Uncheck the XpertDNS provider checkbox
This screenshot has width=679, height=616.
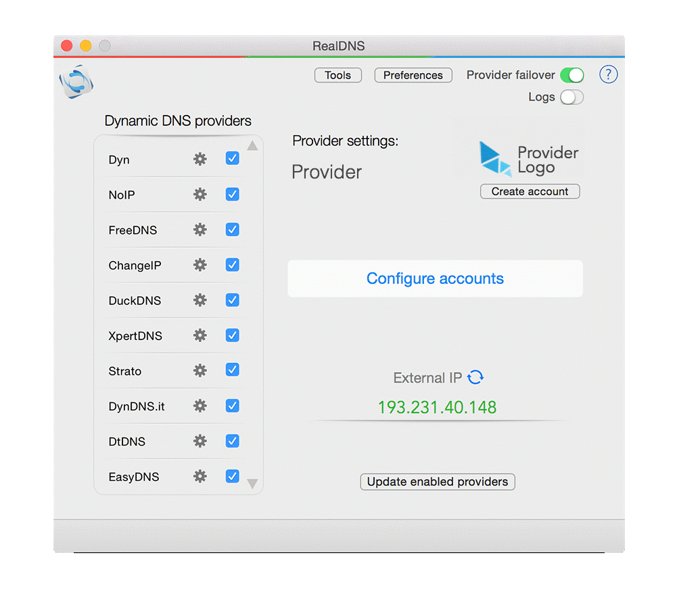pos(232,335)
